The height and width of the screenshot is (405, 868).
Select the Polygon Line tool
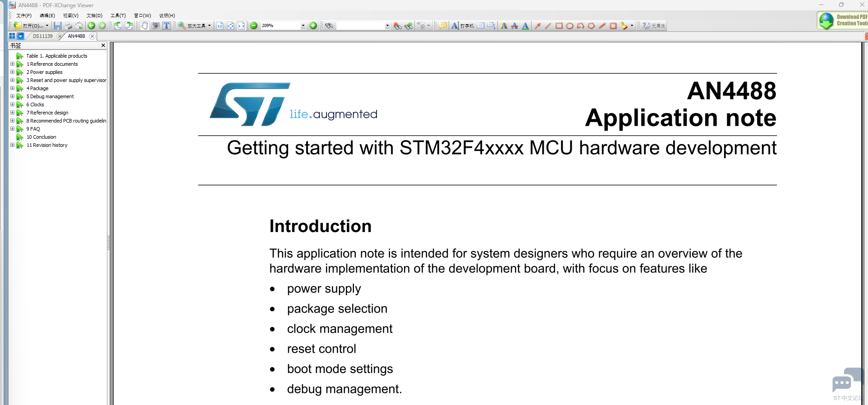pos(580,26)
